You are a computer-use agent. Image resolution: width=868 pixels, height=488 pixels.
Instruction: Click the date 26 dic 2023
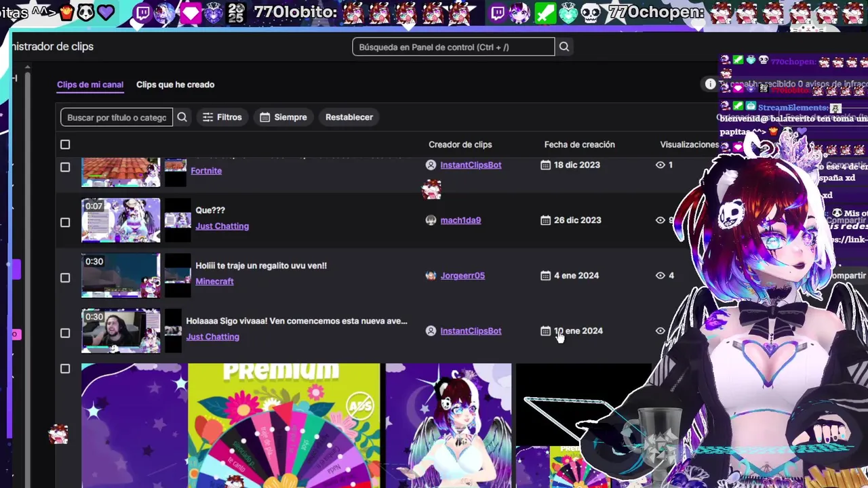click(577, 220)
